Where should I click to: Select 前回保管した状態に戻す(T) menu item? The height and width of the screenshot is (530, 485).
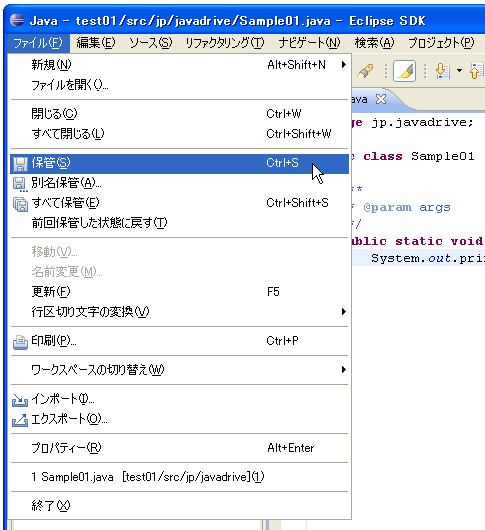coord(179,223)
